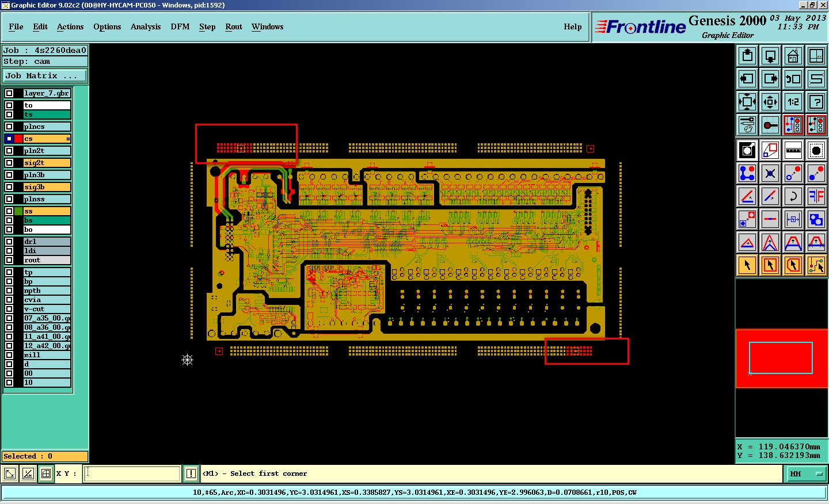Click the traffic light blue-net icon
The width and height of the screenshot is (829, 504).
coord(793,125)
